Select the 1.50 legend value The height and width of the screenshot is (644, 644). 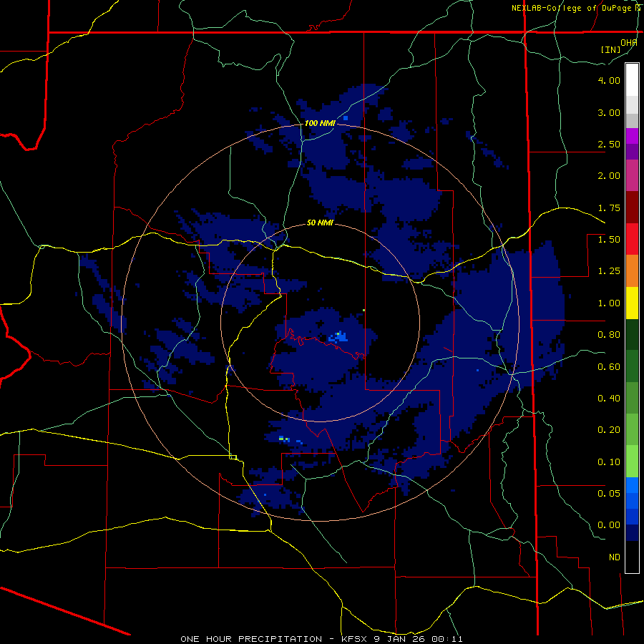pyautogui.click(x=609, y=240)
